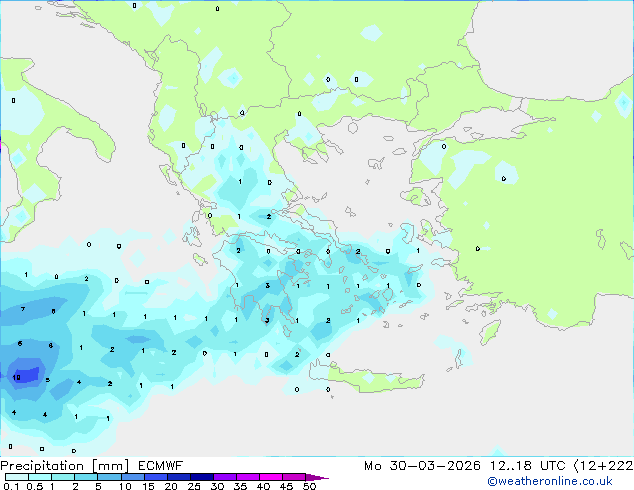Select the navy legend swatch between 25 and 30
The image size is (634, 490).
pos(201,477)
